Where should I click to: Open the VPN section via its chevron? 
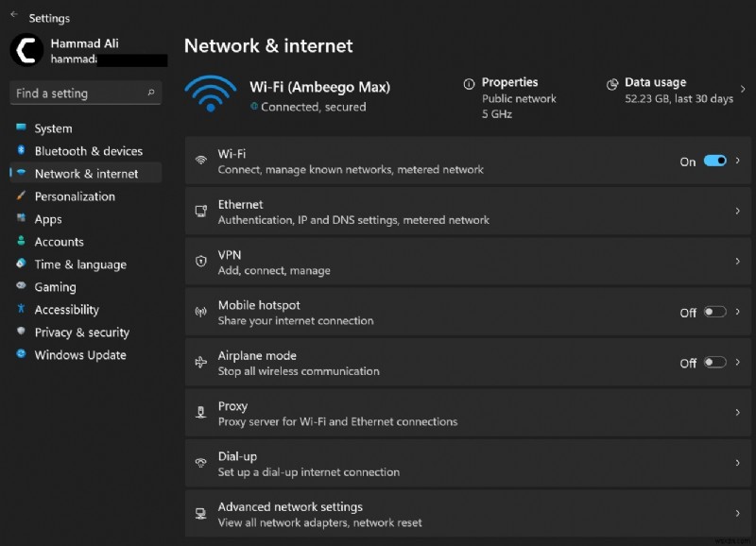coord(738,262)
